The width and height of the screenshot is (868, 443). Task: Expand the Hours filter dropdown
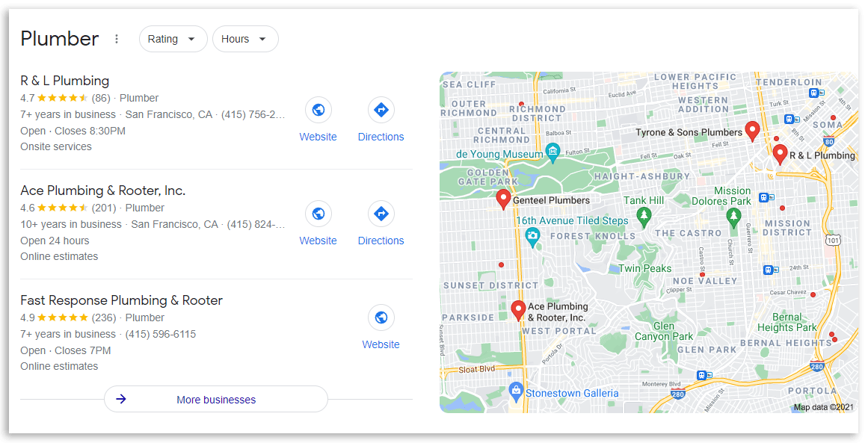pos(245,40)
